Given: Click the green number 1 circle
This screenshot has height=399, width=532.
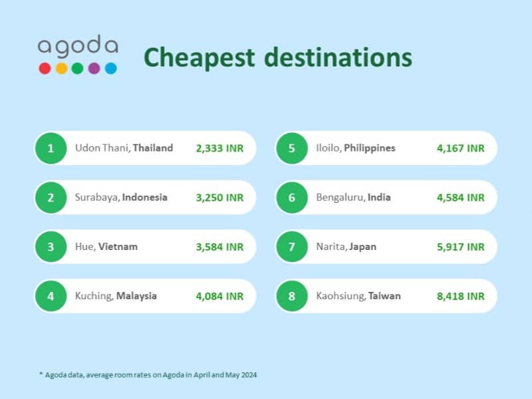Looking at the screenshot, I should pos(51,148).
